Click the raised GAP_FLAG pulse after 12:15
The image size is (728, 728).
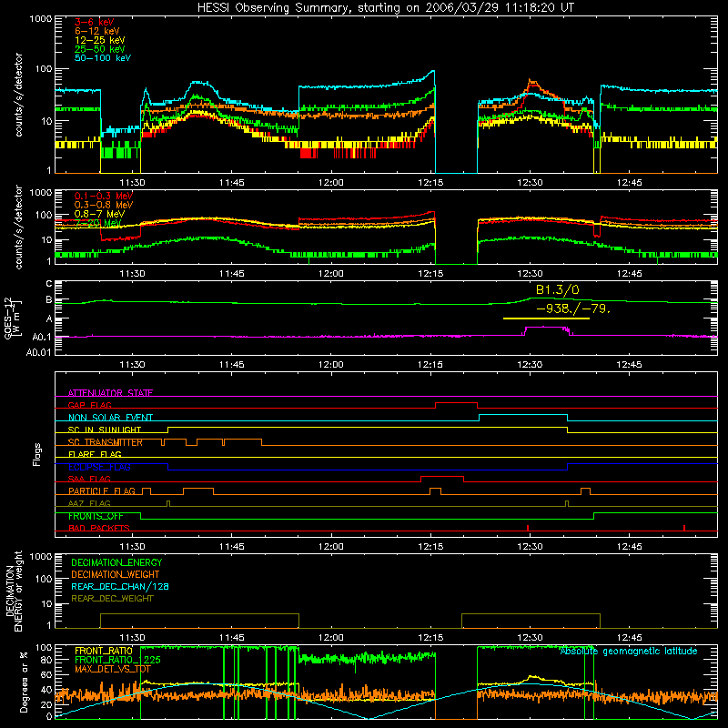coord(457,403)
